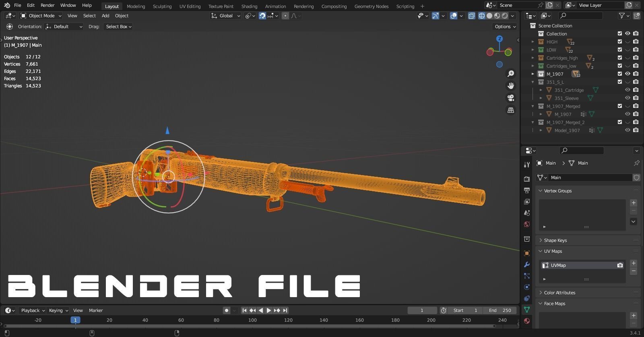Open File menu

click(x=17, y=5)
